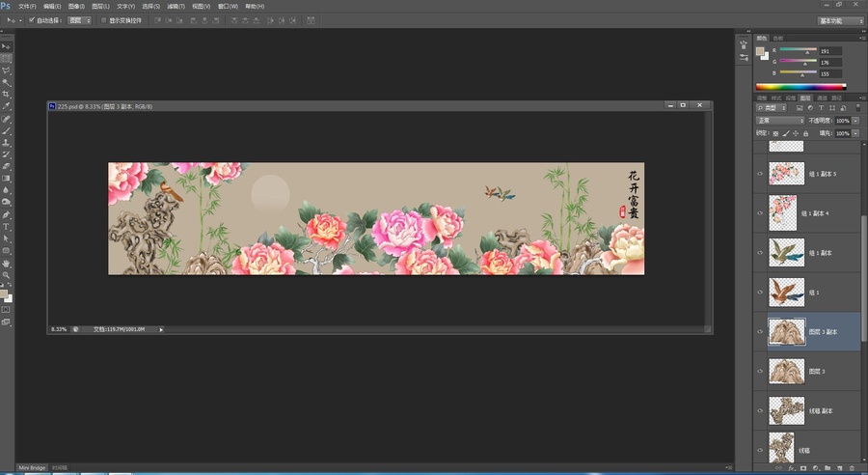Toggle Quick Mask mode icon
Image resolution: width=868 pixels, height=475 pixels.
[x=6, y=310]
